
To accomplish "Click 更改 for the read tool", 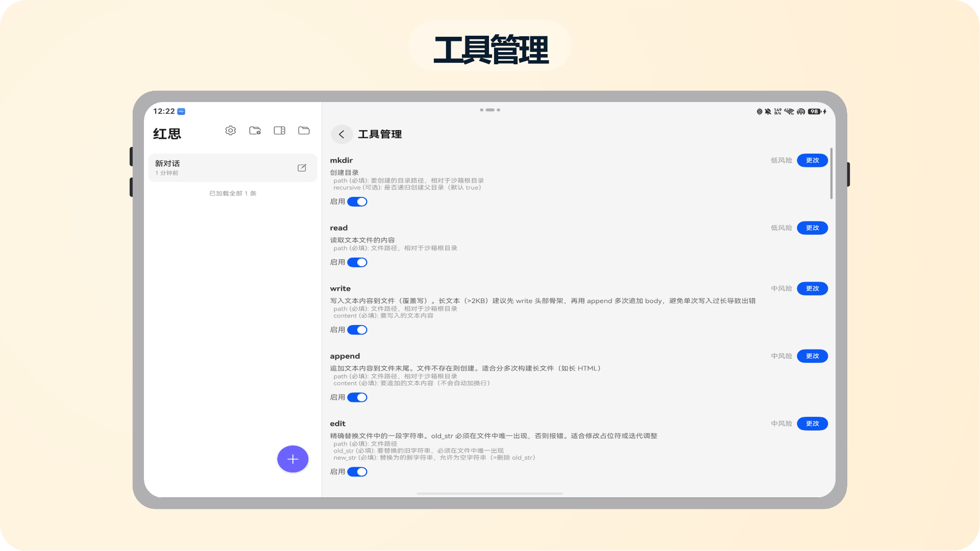I will point(813,228).
